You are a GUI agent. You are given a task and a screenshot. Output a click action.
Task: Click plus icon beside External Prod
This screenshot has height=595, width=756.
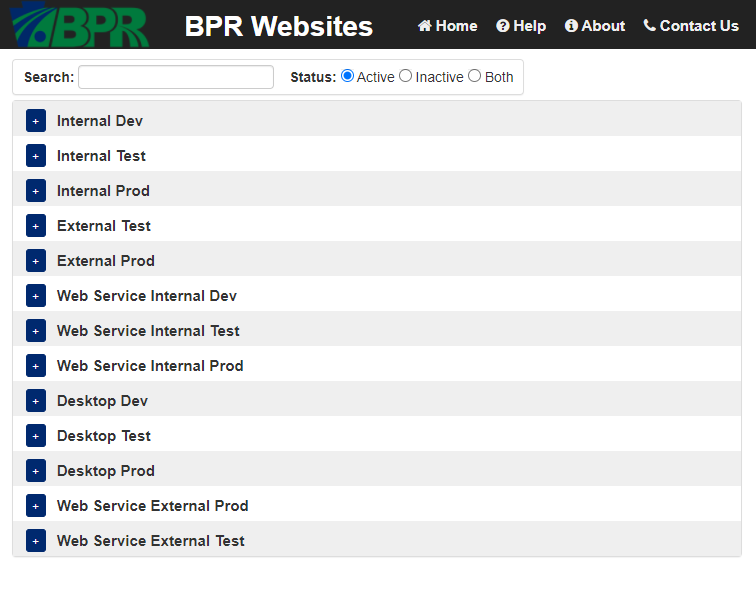(36, 261)
